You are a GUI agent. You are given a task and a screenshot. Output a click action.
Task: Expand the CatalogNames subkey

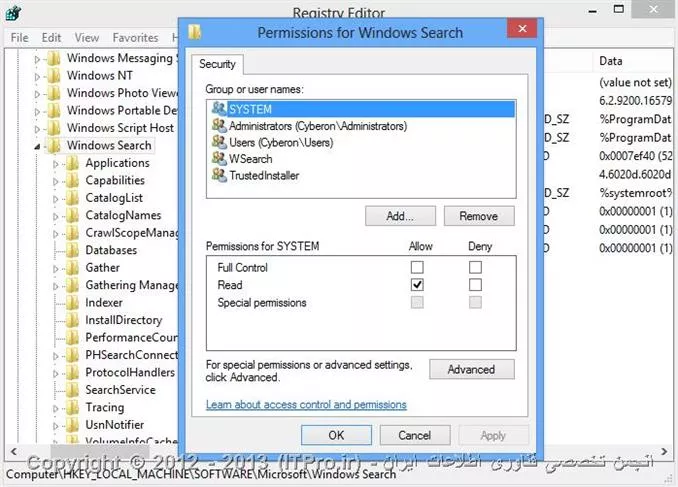[x=55, y=216]
